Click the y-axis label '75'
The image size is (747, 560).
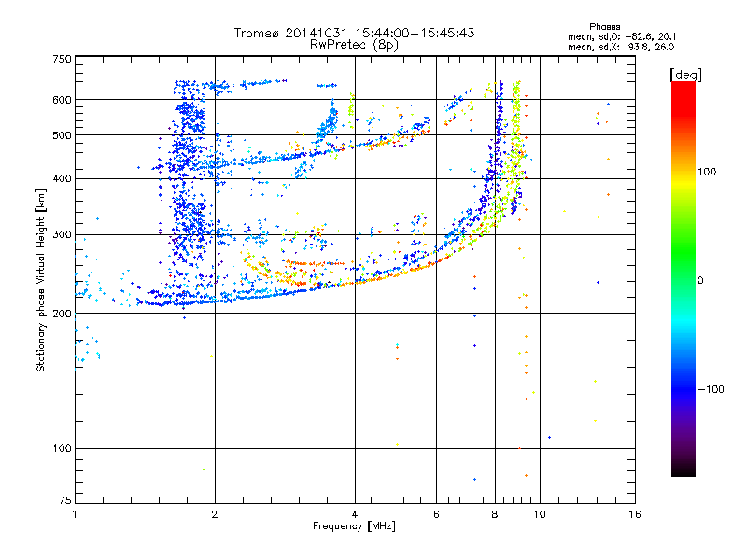click(65, 500)
